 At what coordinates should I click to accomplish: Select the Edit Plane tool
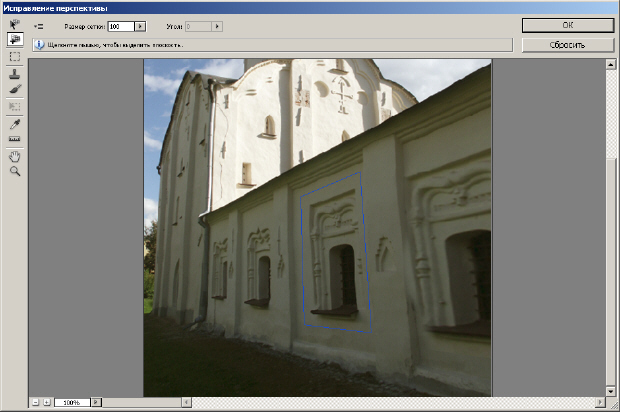point(14,24)
